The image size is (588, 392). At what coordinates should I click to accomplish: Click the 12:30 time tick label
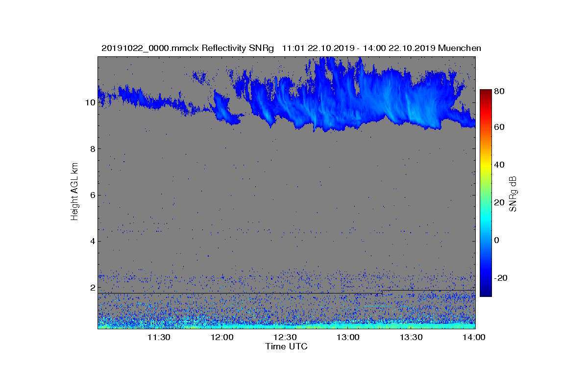(285, 338)
